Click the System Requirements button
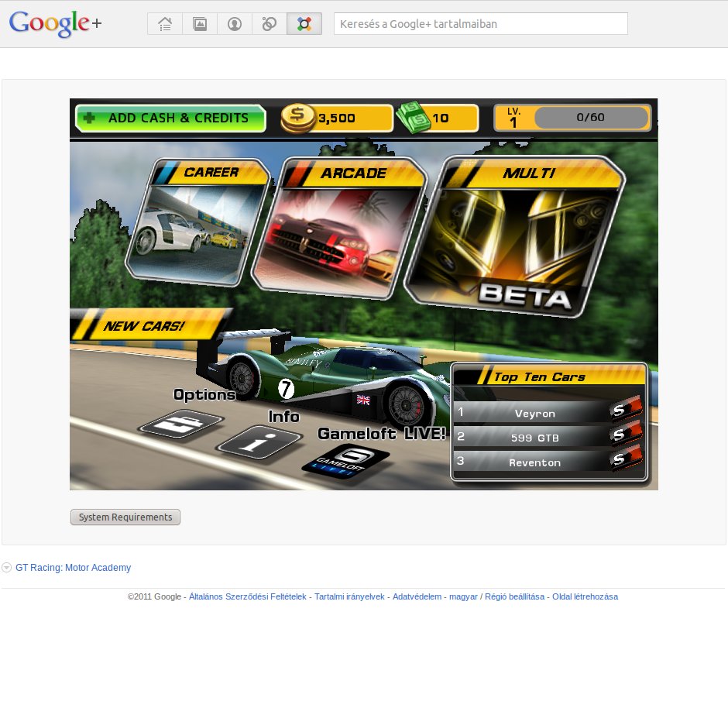 (x=125, y=517)
